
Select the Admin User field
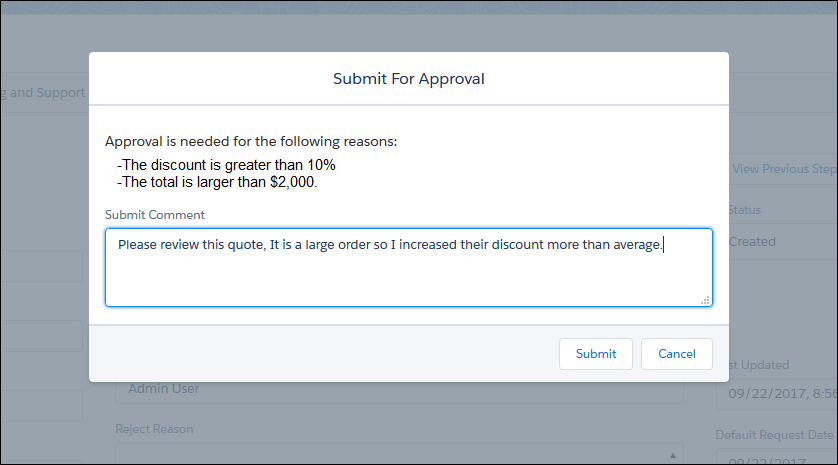tap(400, 389)
